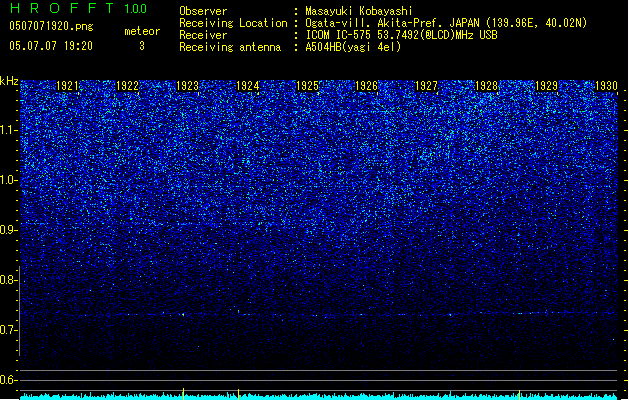Click the 0.7 kHz axis label
The height and width of the screenshot is (400, 629).
(x=8, y=330)
